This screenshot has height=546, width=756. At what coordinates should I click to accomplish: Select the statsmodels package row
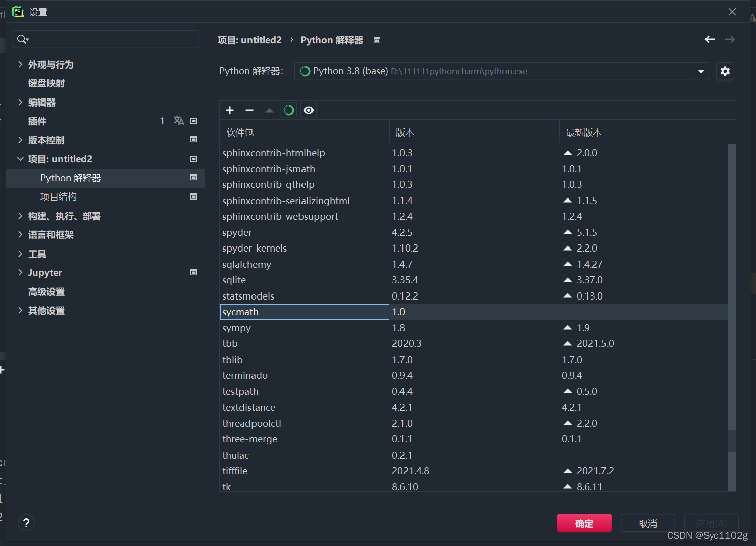[x=474, y=296]
